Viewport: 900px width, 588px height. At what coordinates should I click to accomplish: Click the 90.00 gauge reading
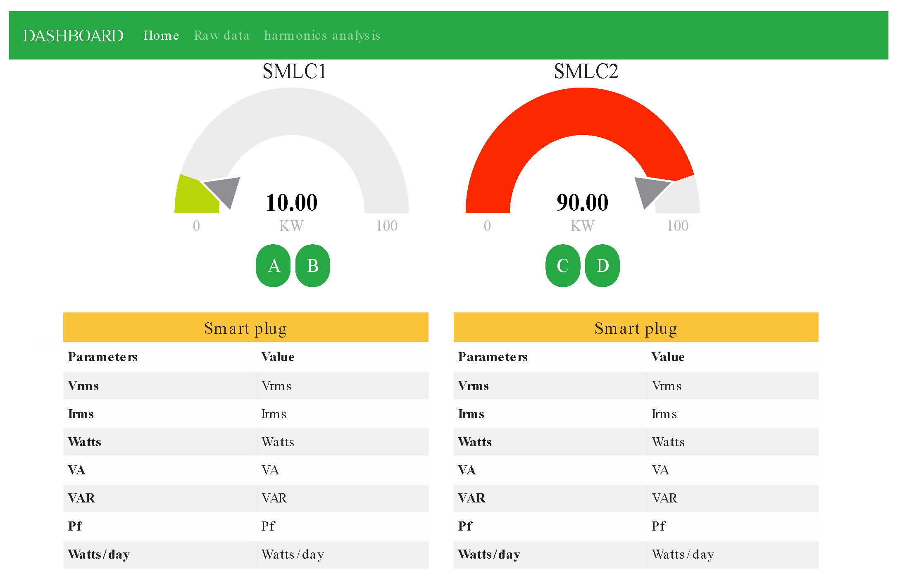582,202
